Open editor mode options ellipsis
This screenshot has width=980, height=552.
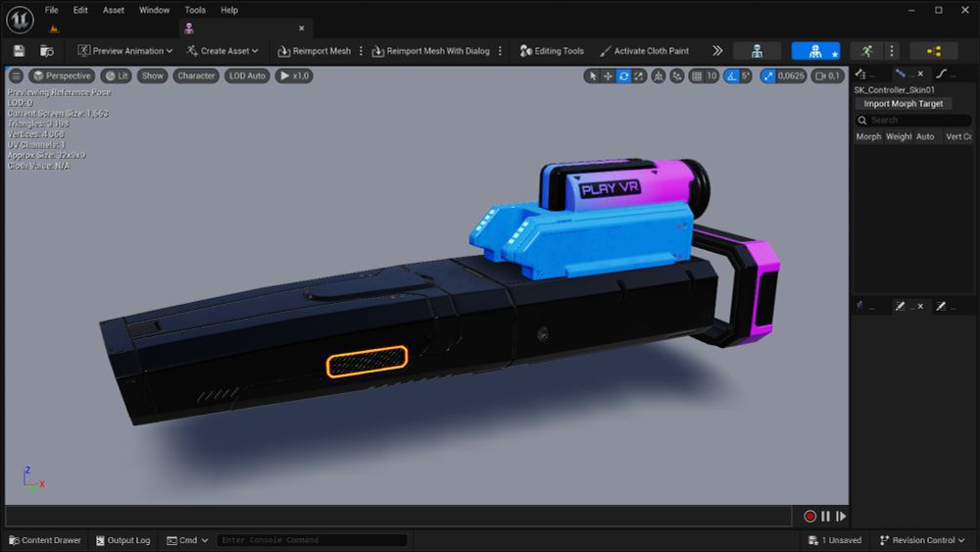pyautogui.click(x=892, y=51)
